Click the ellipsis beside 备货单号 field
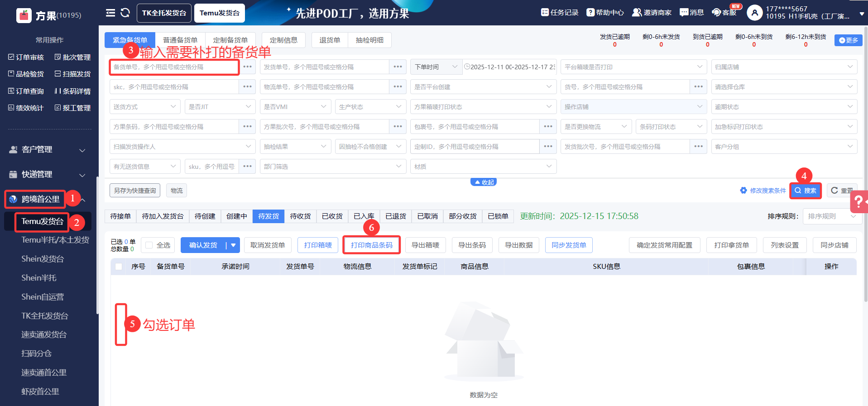Image resolution: width=868 pixels, height=406 pixels. (247, 67)
